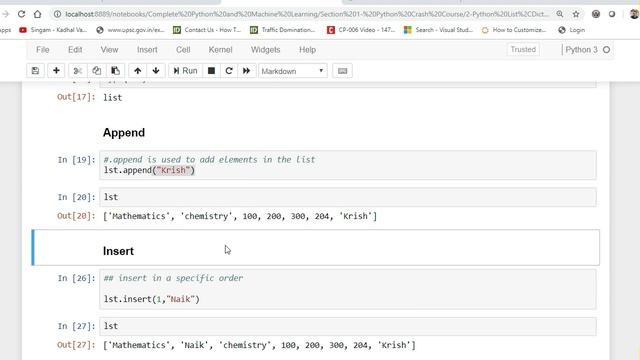Move selected cell up arrow
640x360 pixels.
pos(138,71)
